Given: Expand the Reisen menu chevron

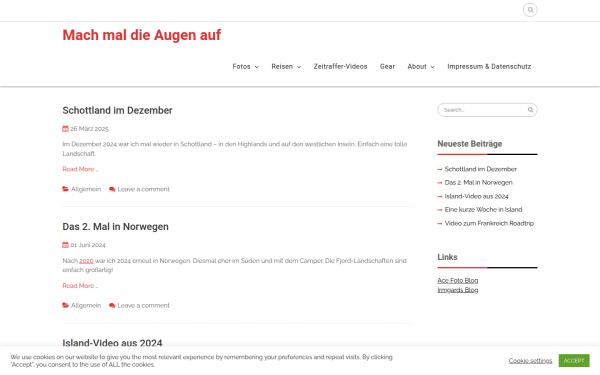Looking at the screenshot, I should tap(299, 67).
